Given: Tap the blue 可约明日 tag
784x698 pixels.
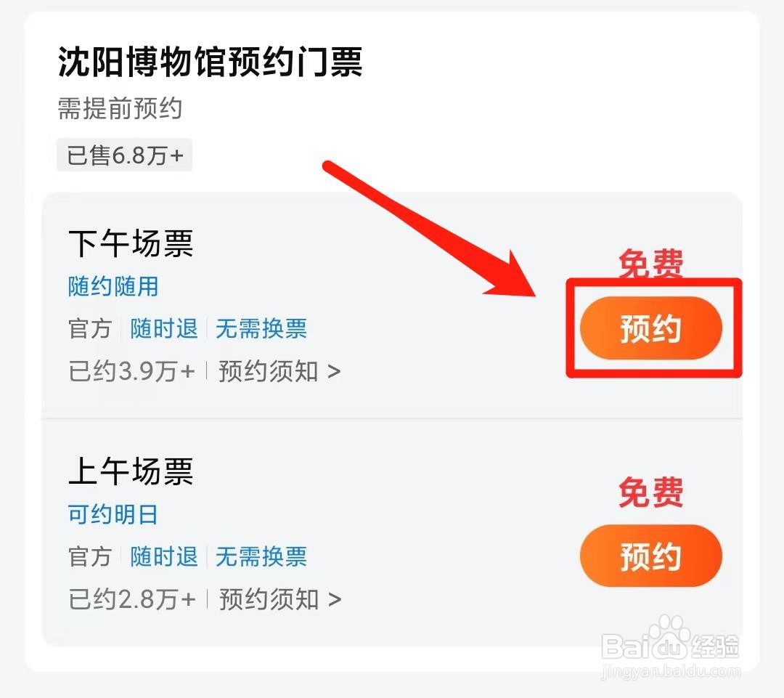Looking at the screenshot, I should point(113,515).
